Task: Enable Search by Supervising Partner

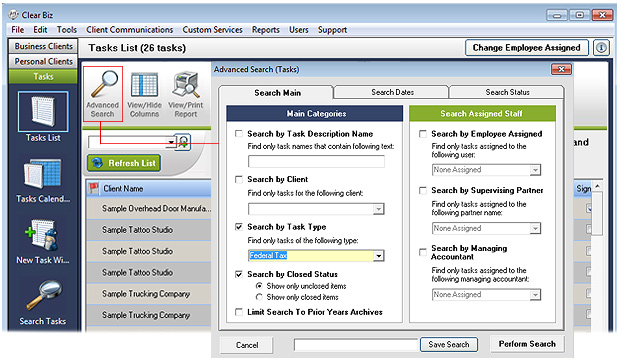Action: pos(423,190)
